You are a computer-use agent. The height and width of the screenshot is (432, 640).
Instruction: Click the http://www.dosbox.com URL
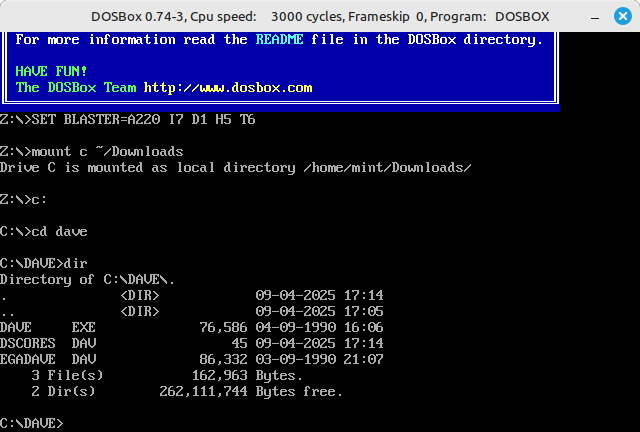[228, 87]
